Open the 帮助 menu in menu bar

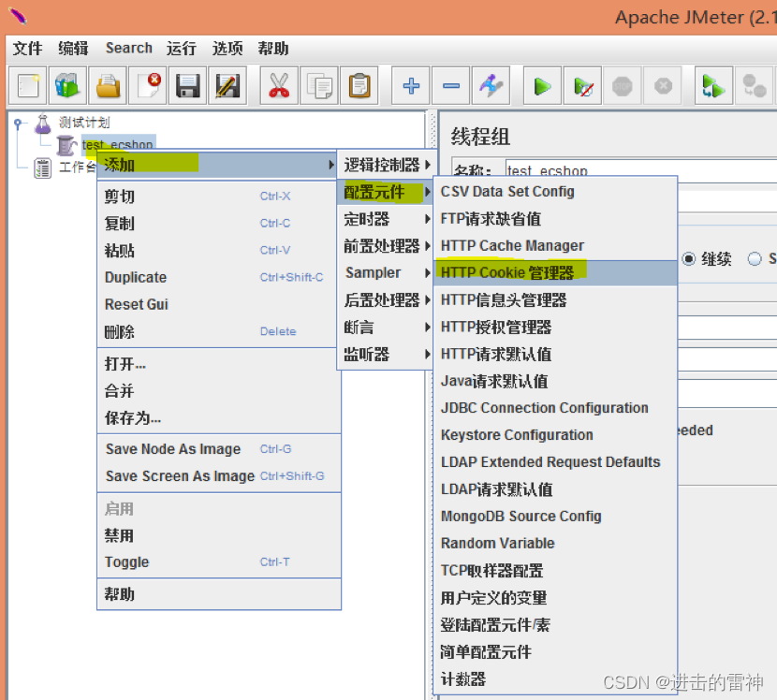273,49
